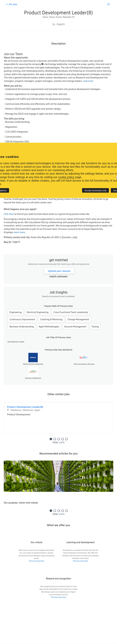Select third slide dot under similar jobs
Viewport: 117px width, 644px height.
[x=58, y=439]
